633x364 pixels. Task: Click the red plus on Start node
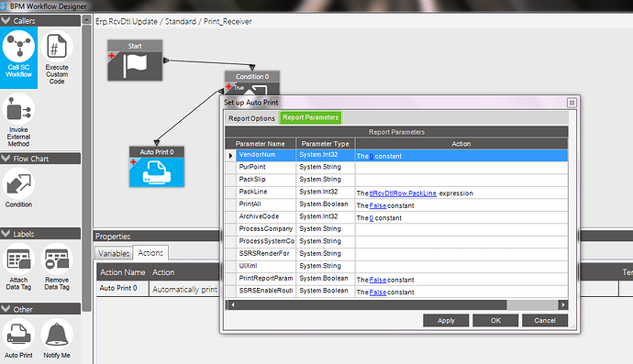click(x=112, y=56)
